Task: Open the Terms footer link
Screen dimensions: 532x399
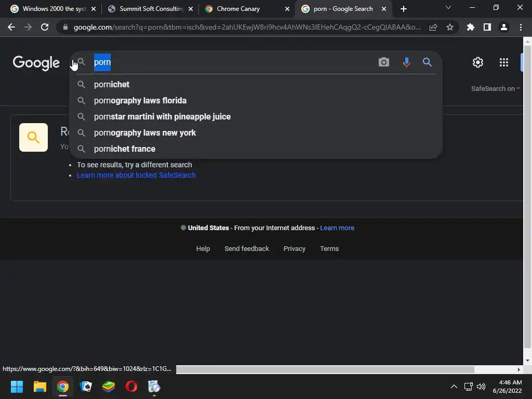Action: [x=329, y=249]
